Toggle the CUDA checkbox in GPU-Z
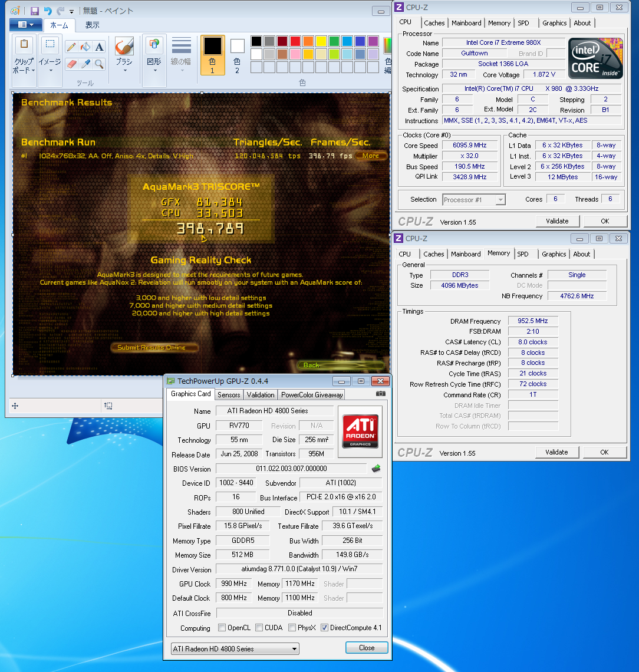The width and height of the screenshot is (639, 672). pyautogui.click(x=259, y=627)
